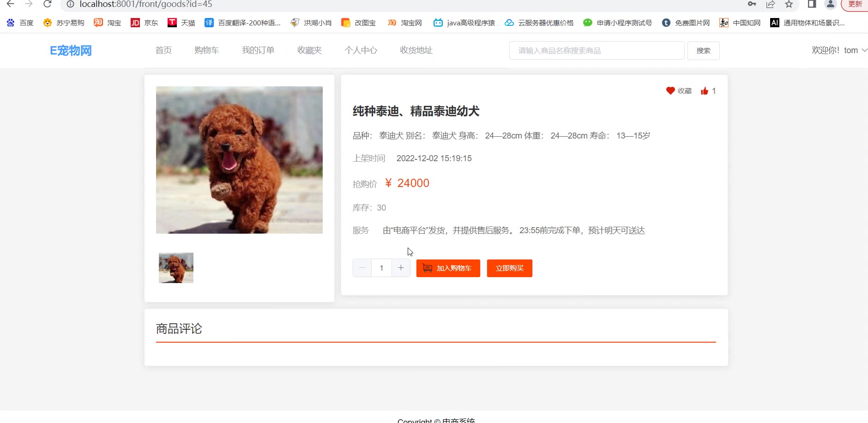Open the browser profile avatar
This screenshot has width=868, height=423.
click(830, 4)
